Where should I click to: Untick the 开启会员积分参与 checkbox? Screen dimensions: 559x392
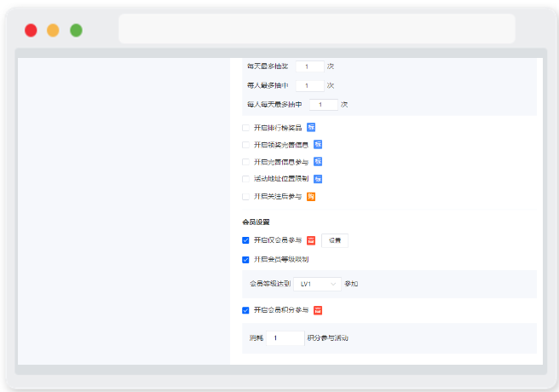tap(245, 310)
